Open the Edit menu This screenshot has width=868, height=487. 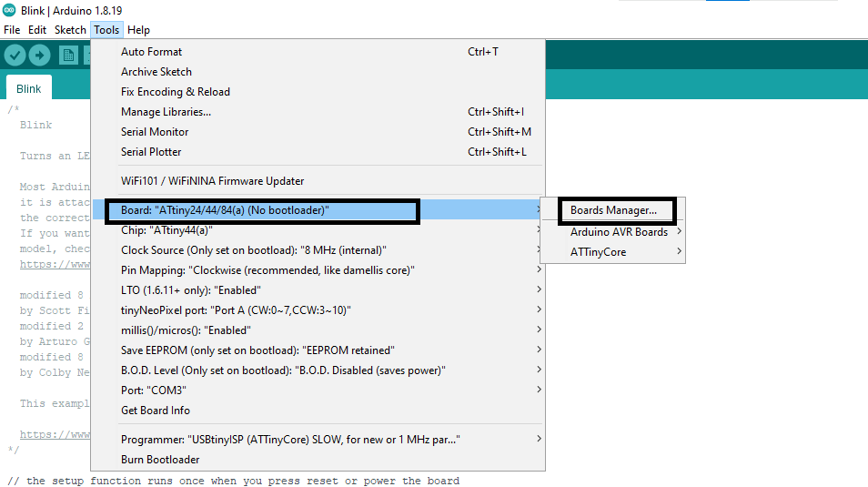coord(37,30)
